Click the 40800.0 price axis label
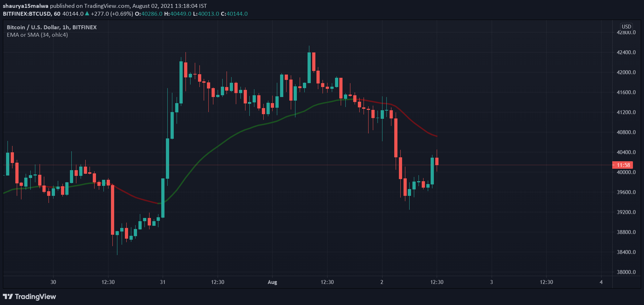 [626, 132]
